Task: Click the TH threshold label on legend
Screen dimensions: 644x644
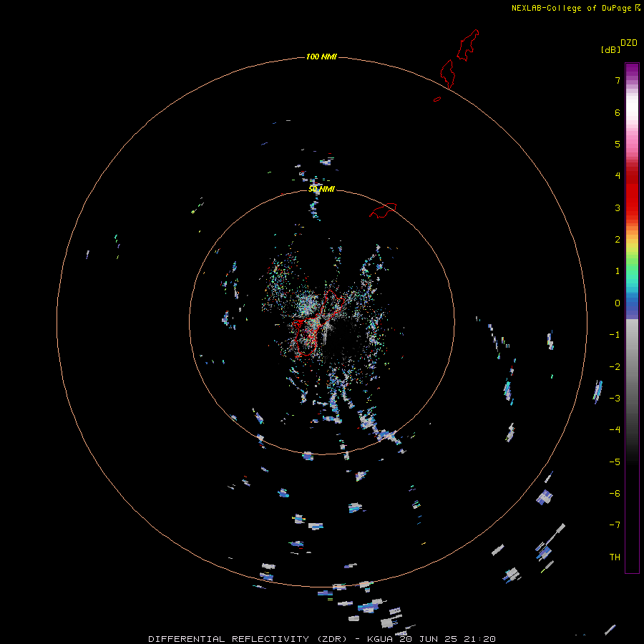Action: pos(615,557)
